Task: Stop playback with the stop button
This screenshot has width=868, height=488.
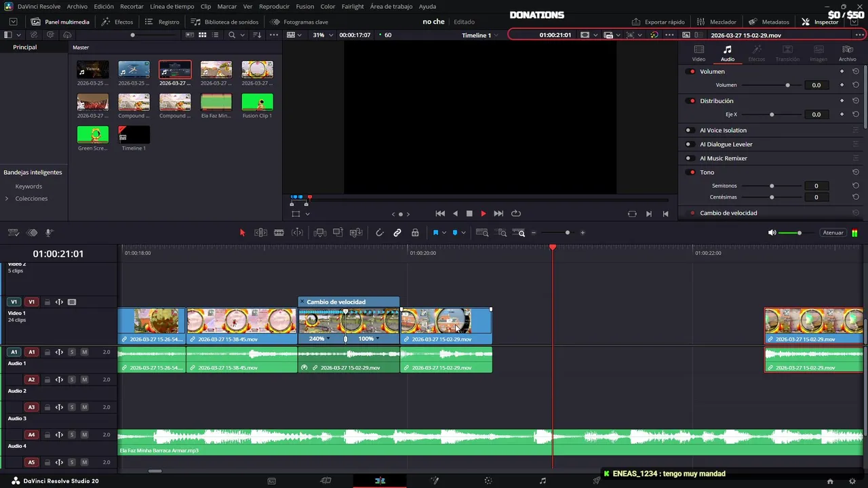Action: (x=469, y=213)
